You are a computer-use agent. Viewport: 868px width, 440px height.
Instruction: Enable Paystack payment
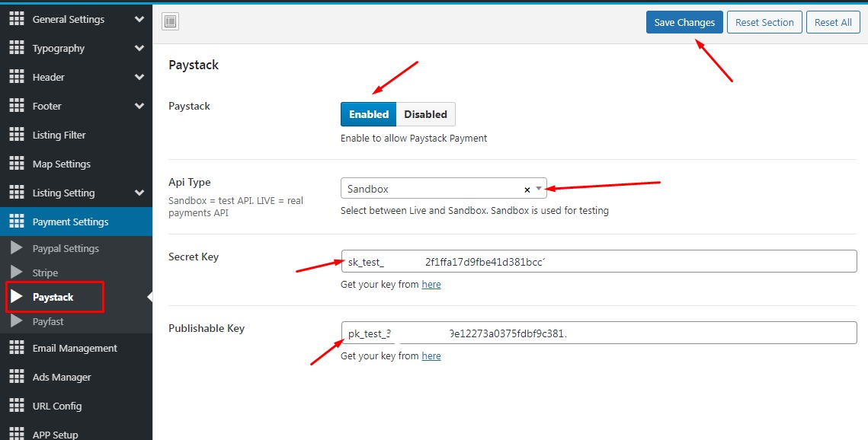coord(369,114)
